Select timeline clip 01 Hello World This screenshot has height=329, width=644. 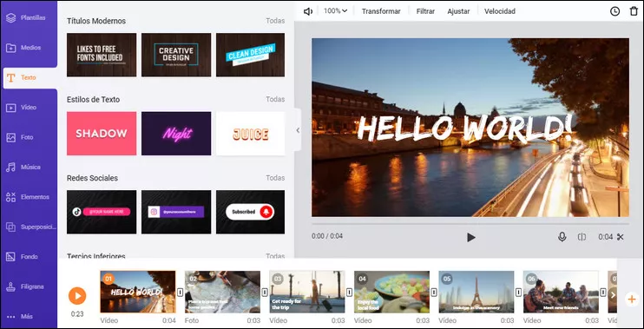138,292
